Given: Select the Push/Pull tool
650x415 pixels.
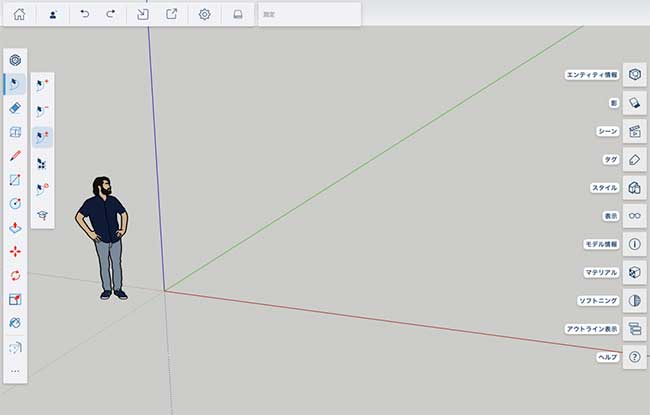Looking at the screenshot, I should click(15, 228).
